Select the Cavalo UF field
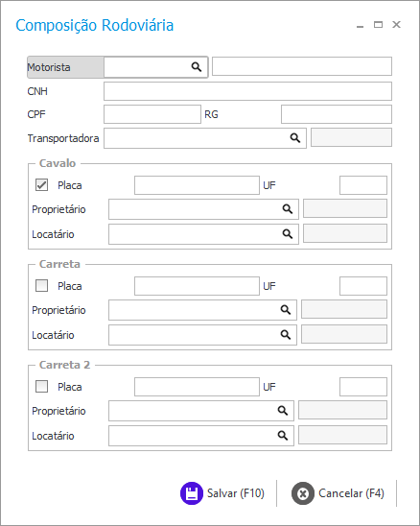The height and width of the screenshot is (526, 420). click(363, 185)
